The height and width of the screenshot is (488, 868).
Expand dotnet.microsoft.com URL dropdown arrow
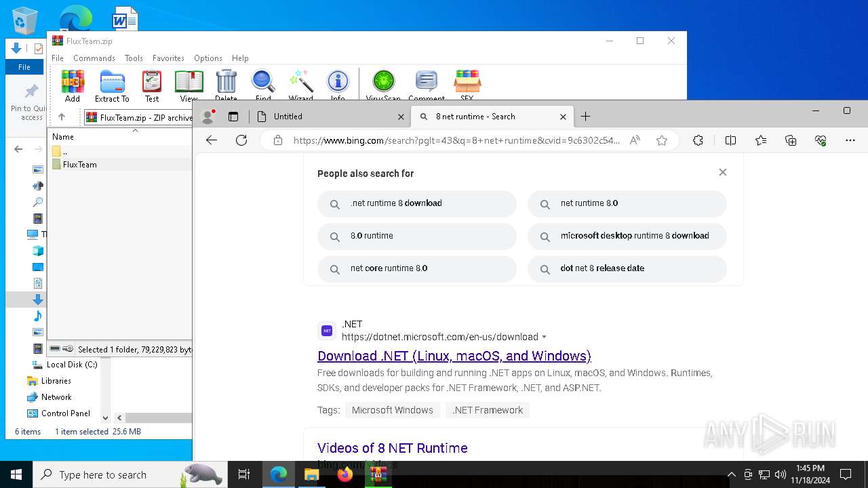544,337
